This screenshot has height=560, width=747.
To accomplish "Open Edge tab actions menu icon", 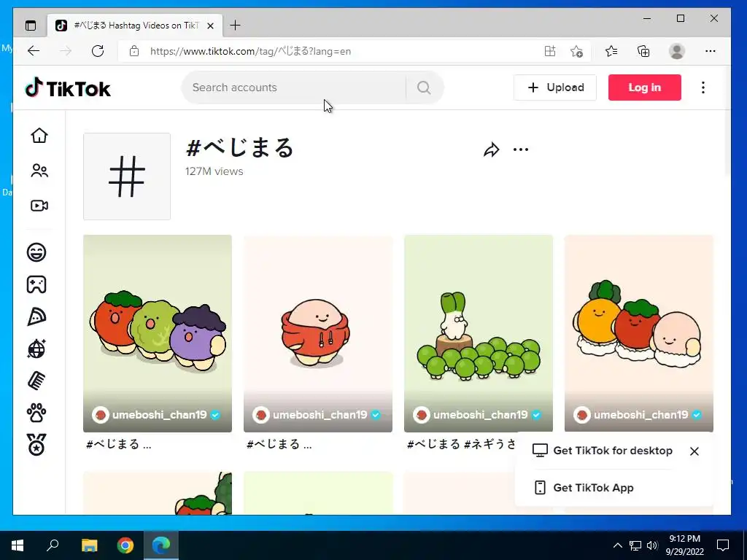I will [31, 26].
